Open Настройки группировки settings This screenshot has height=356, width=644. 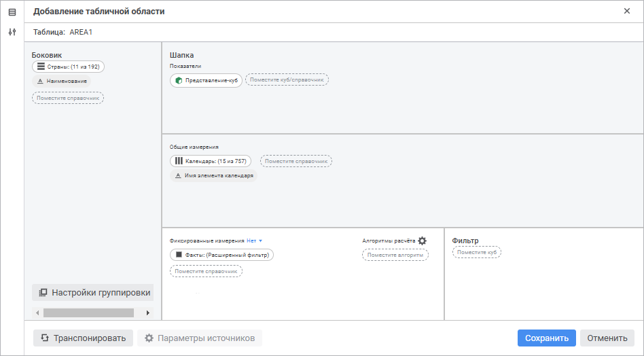pos(93,293)
